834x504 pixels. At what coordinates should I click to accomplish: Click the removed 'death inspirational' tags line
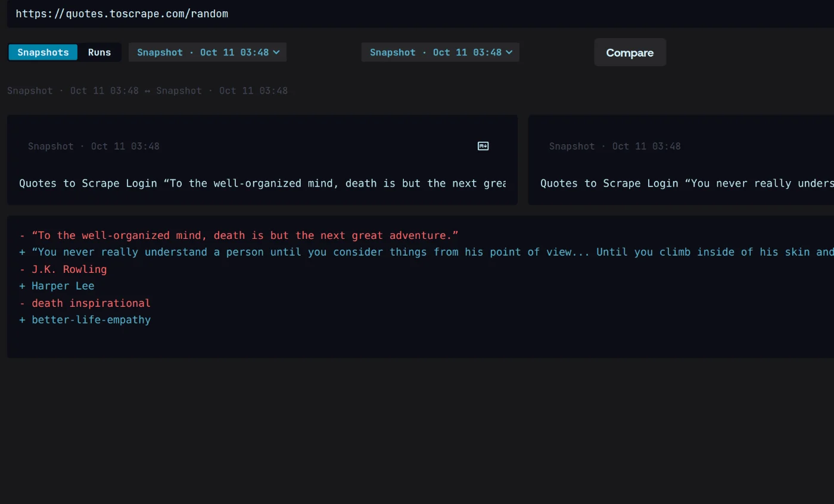pos(85,303)
